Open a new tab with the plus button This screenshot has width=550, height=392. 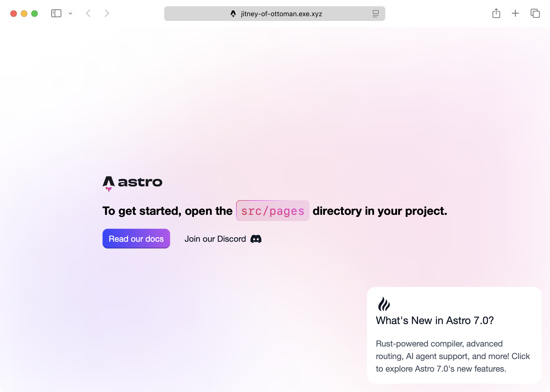click(x=515, y=13)
